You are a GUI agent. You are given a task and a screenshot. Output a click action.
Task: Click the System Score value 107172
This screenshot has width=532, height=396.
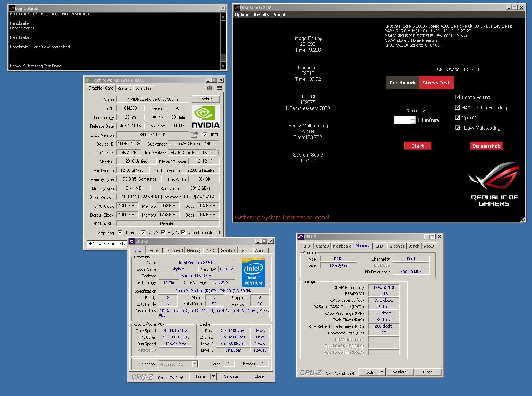(308, 161)
